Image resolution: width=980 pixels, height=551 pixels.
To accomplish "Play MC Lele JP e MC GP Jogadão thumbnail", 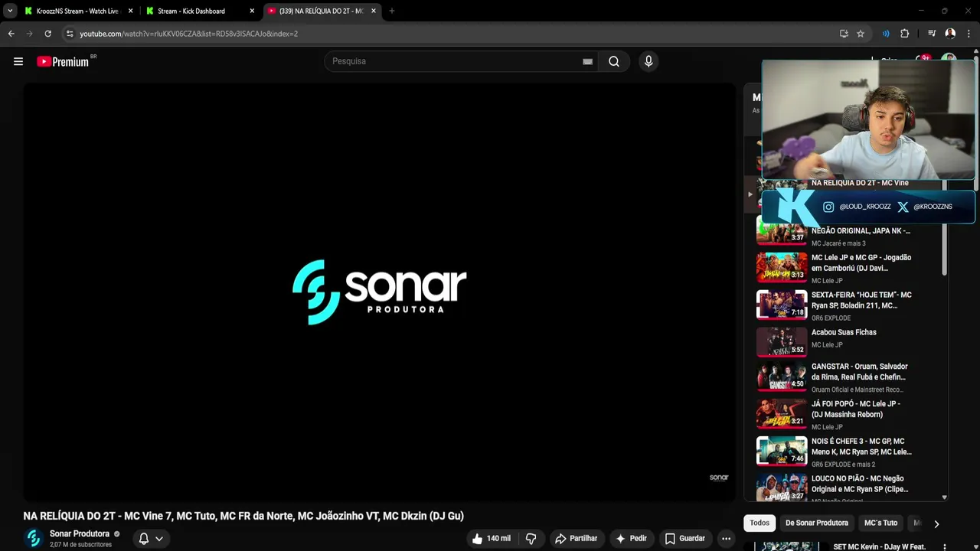I will point(782,268).
